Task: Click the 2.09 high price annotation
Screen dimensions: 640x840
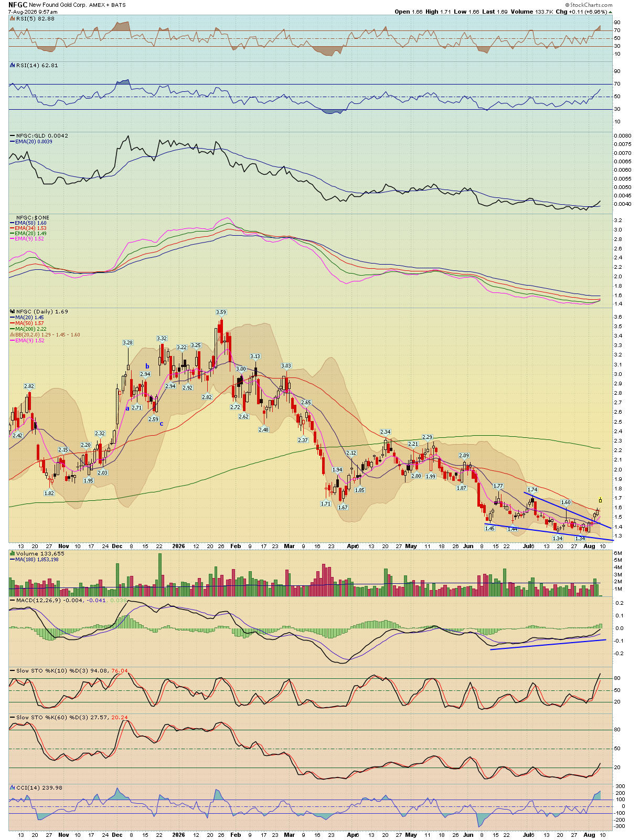Action: point(464,456)
